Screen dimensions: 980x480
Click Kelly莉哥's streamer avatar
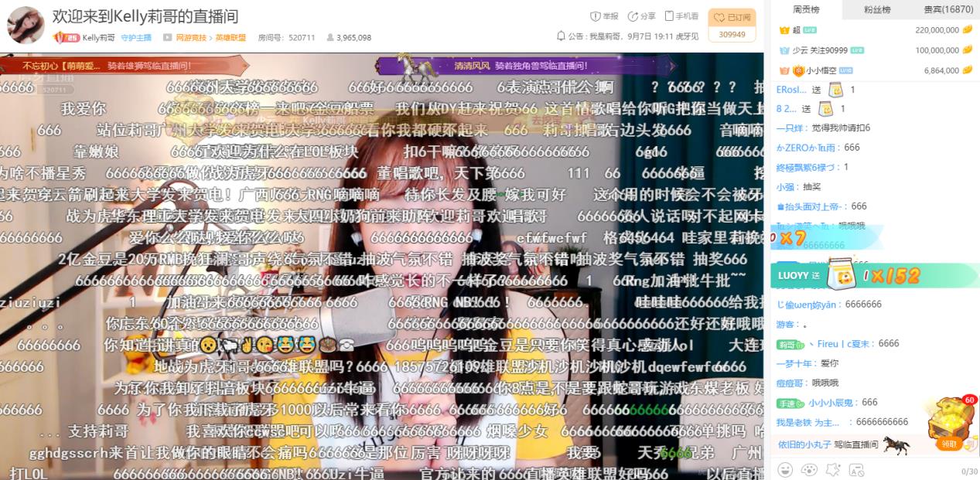coord(26,26)
